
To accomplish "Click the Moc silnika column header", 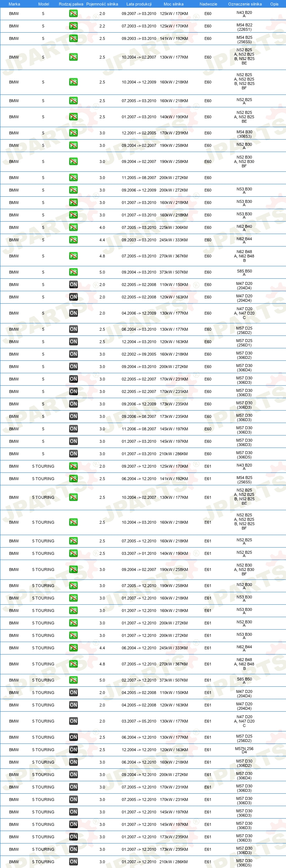I will click(x=174, y=4).
